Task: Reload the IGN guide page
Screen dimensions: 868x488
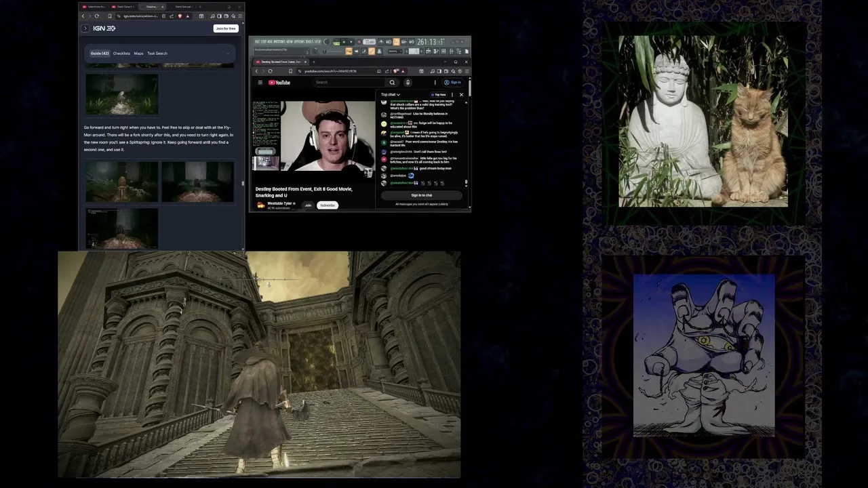Action: 97,16
